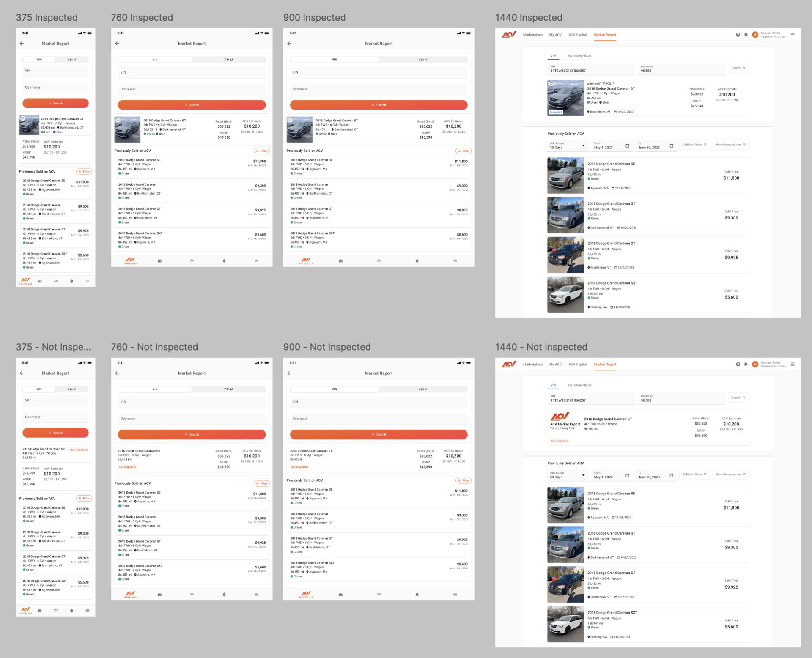Open the Vehicle Filters panel
Image resolution: width=812 pixels, height=658 pixels.
(694, 144)
